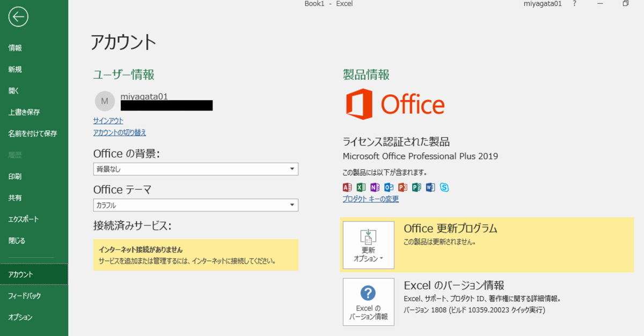
Task: Open the Office の背景 dropdown
Action: pyautogui.click(x=195, y=169)
